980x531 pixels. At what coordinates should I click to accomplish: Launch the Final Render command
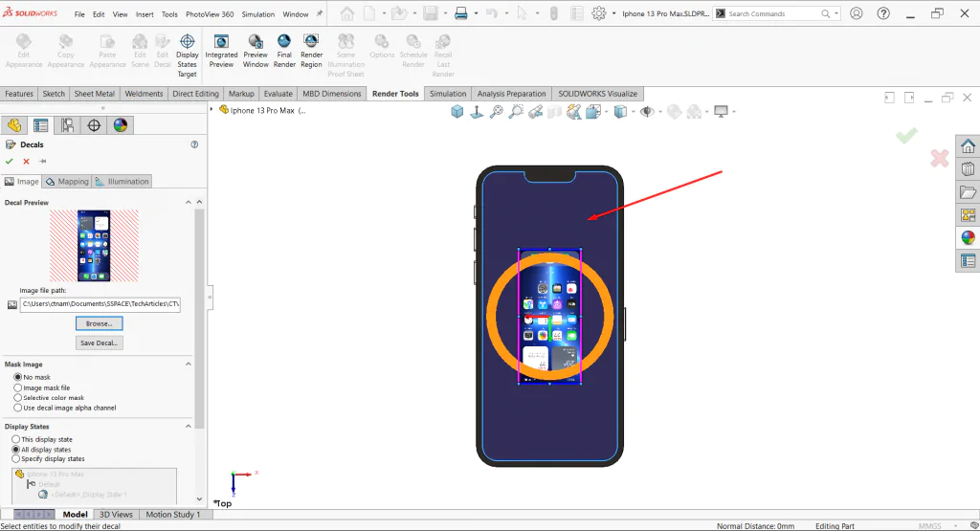[284, 52]
